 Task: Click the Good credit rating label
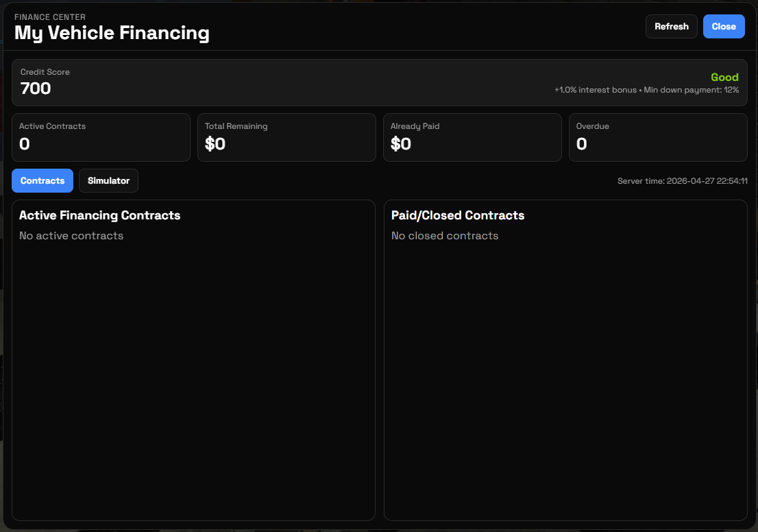tap(724, 77)
